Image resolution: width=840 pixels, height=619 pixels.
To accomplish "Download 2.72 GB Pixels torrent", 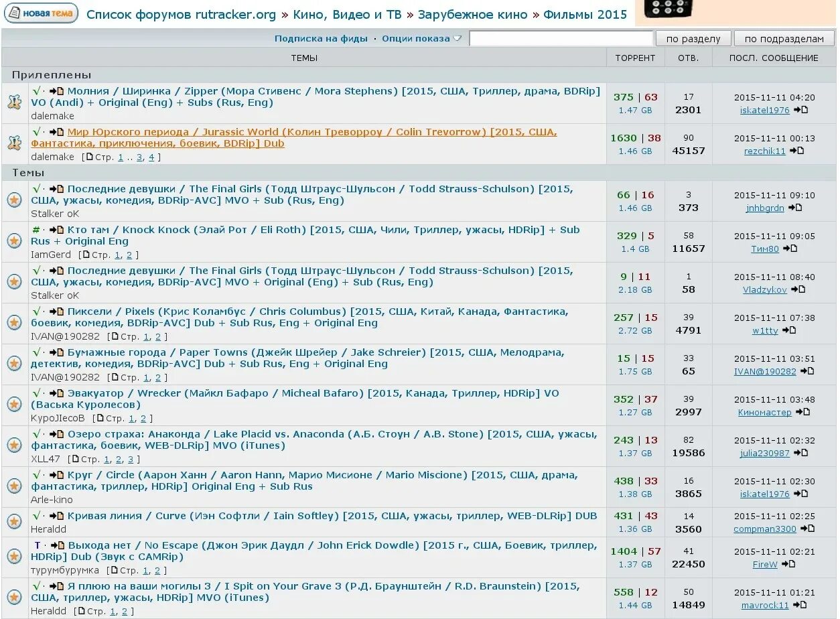I will [x=635, y=330].
